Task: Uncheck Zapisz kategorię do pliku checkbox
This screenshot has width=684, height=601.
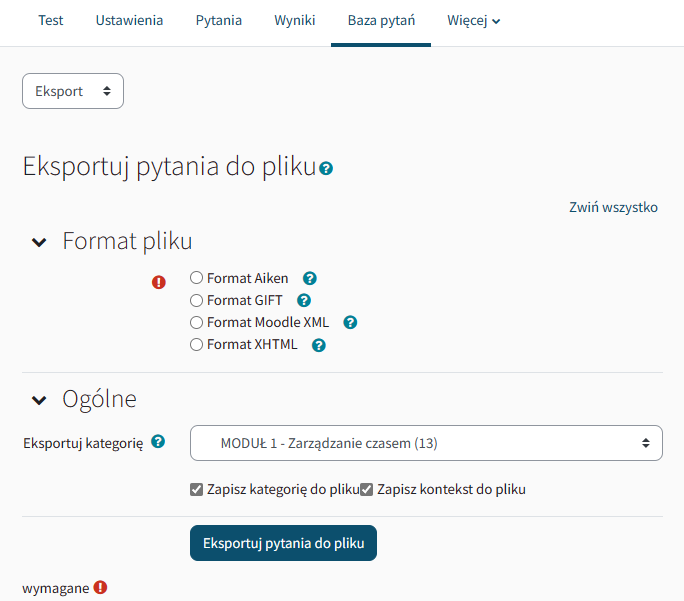Action: [x=196, y=490]
